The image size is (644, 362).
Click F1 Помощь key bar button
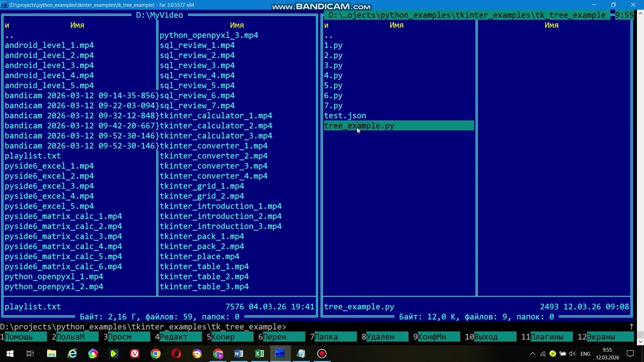(24, 337)
